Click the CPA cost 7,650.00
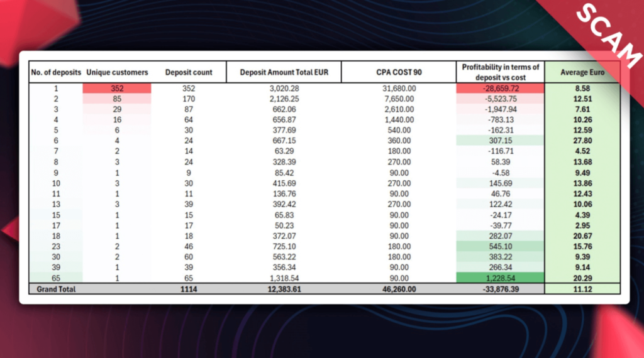 point(399,99)
